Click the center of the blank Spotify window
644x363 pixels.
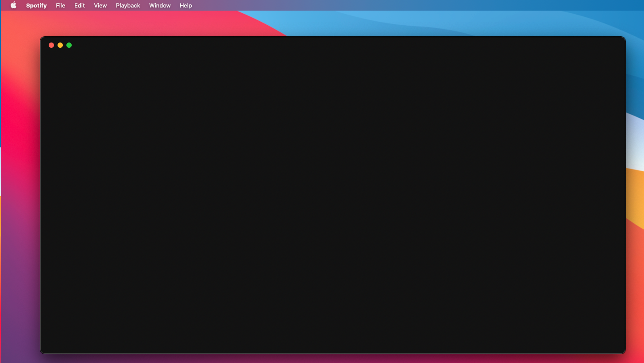[x=332, y=195]
